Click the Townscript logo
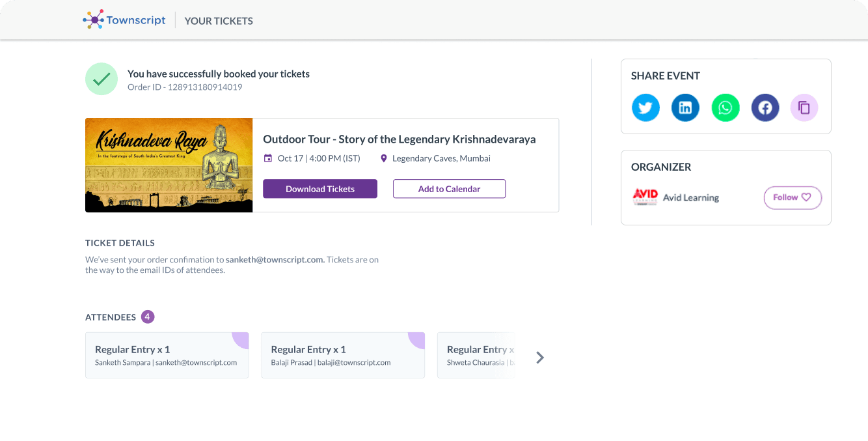Image resolution: width=868 pixels, height=441 pixels. coord(124,20)
